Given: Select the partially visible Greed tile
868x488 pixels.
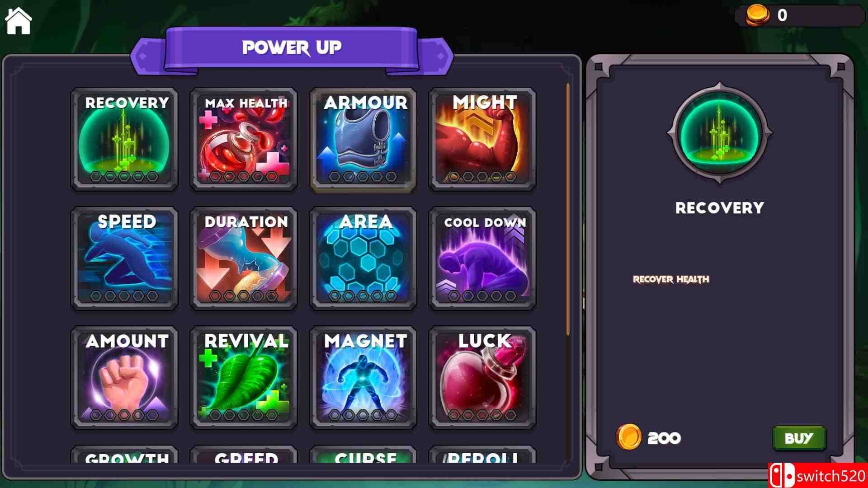Looking at the screenshot, I should pyautogui.click(x=244, y=454).
